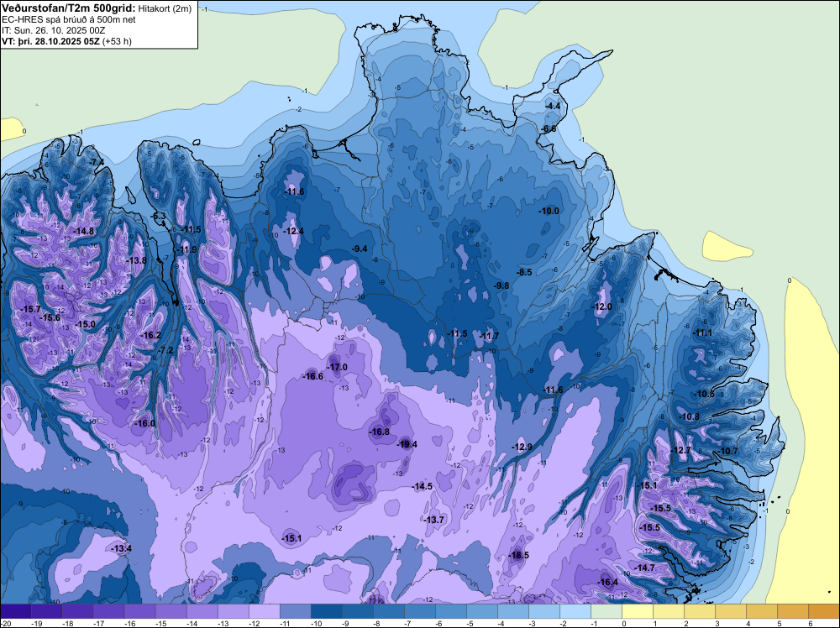Click the -8.5 temperature label
Screen dimensions: 840x628
(524, 273)
